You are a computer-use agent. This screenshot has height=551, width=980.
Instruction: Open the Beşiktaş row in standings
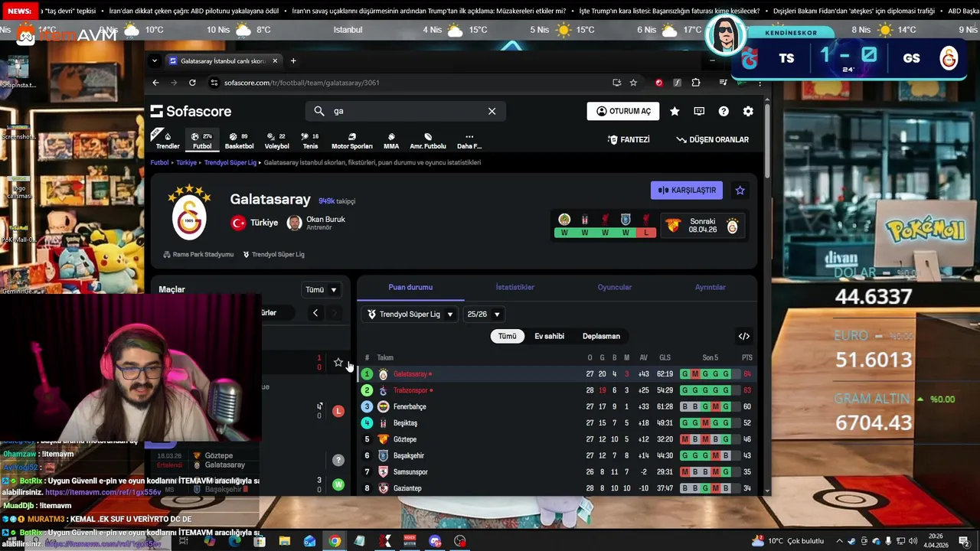pos(557,423)
